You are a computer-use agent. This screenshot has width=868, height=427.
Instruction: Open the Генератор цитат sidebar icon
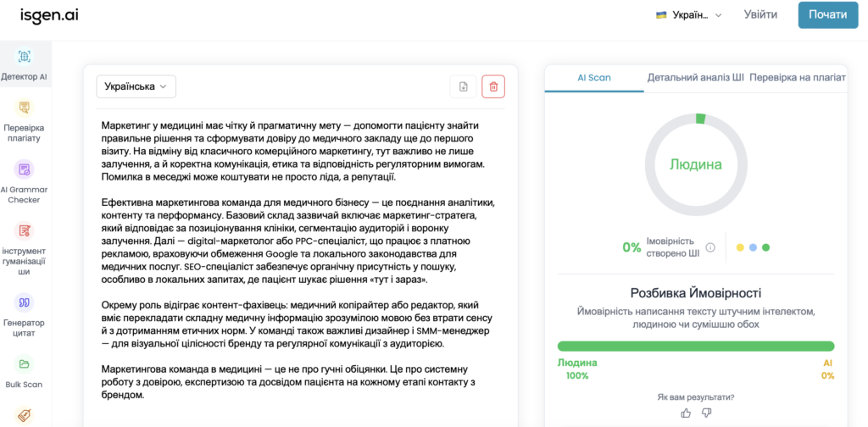(x=25, y=302)
